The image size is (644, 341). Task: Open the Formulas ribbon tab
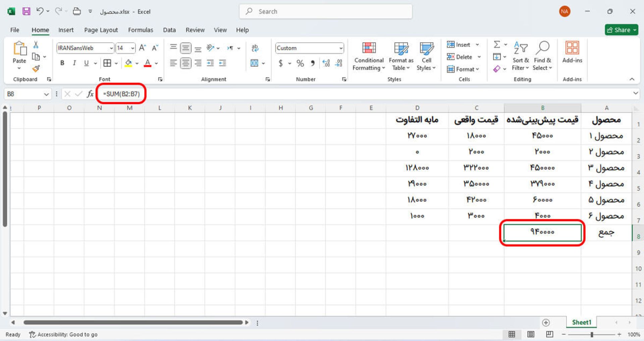tap(141, 30)
